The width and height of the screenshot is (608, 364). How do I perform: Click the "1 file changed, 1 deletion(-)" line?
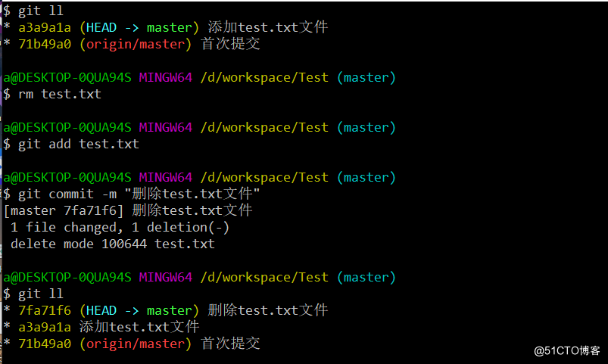[120, 227]
